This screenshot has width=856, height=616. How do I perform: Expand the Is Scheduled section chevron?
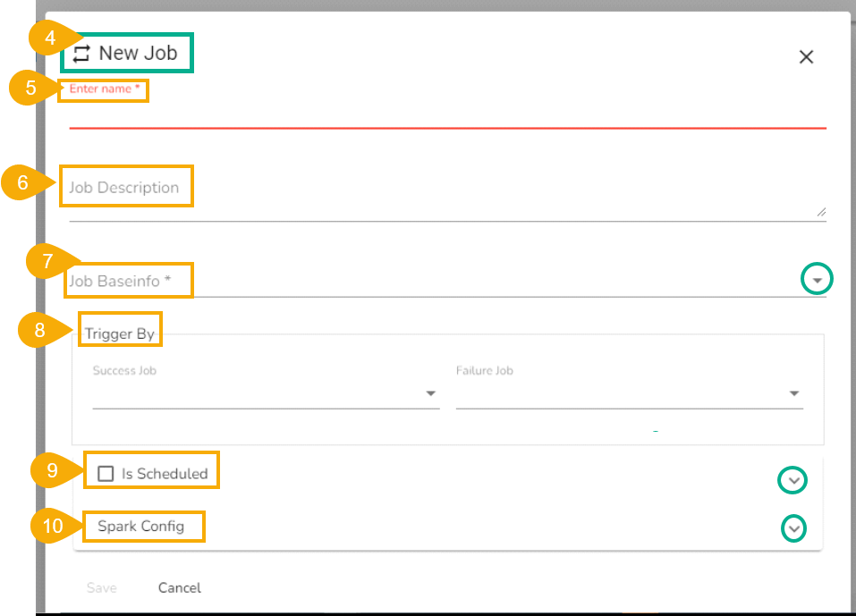[x=792, y=481]
